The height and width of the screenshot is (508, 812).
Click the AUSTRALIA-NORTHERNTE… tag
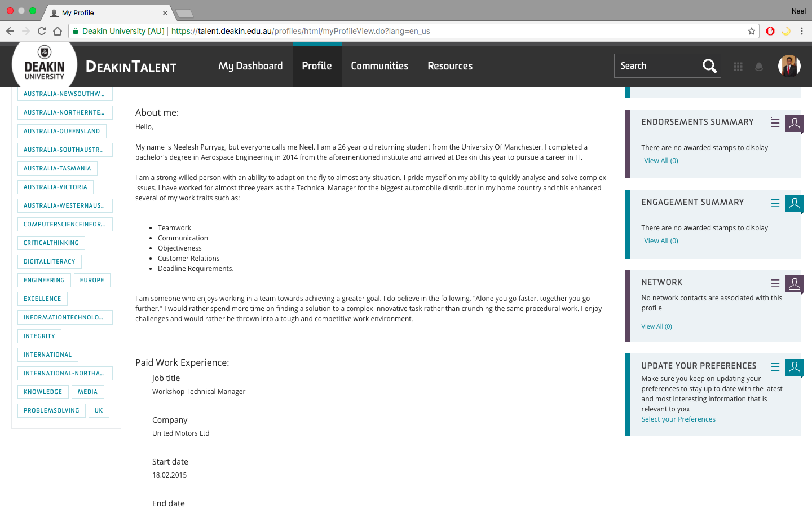[x=65, y=112]
